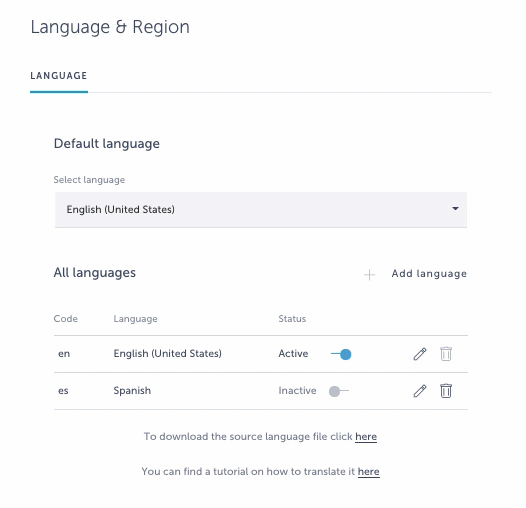Open the translation tutorial here link
Screen dimensions: 526x508
tap(369, 471)
